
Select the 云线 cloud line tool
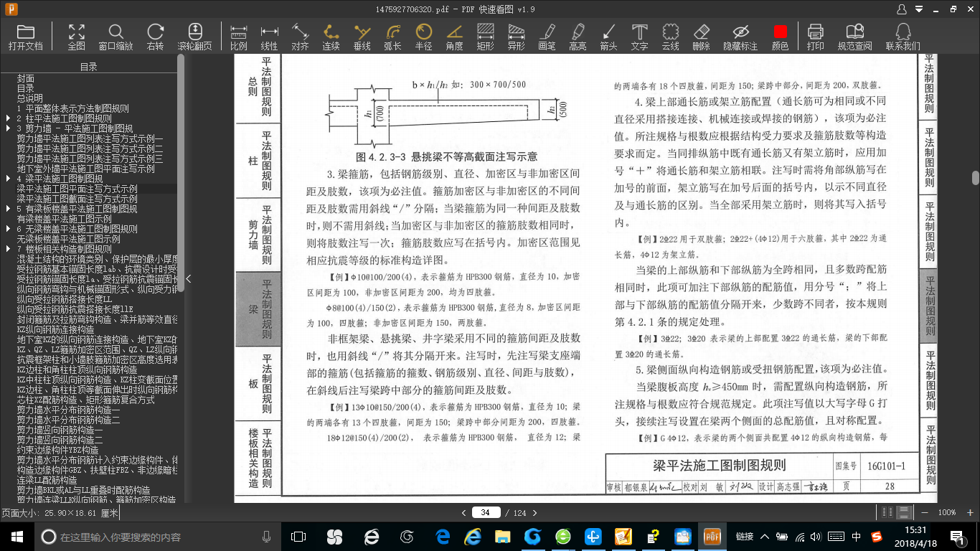tap(670, 37)
